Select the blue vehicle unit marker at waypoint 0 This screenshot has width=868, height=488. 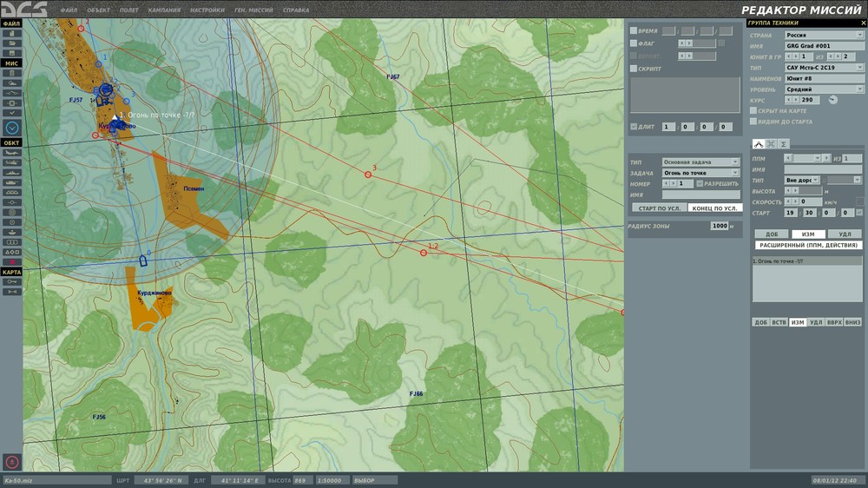click(143, 260)
